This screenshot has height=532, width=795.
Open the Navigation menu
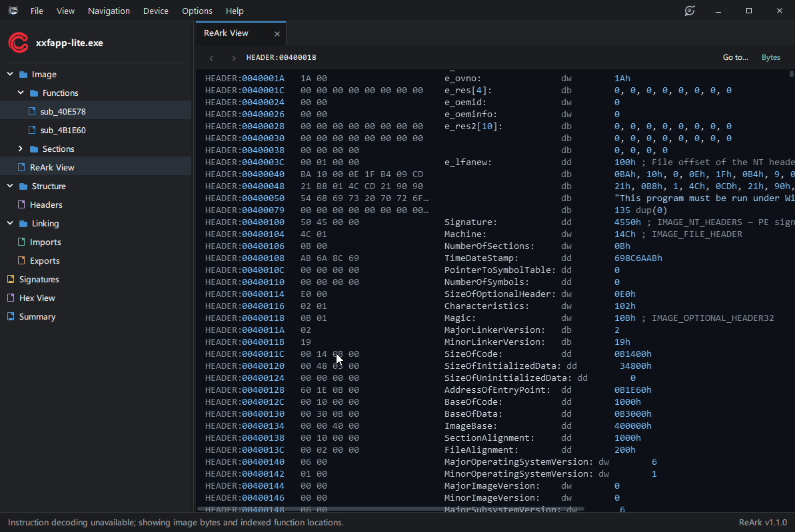[109, 11]
